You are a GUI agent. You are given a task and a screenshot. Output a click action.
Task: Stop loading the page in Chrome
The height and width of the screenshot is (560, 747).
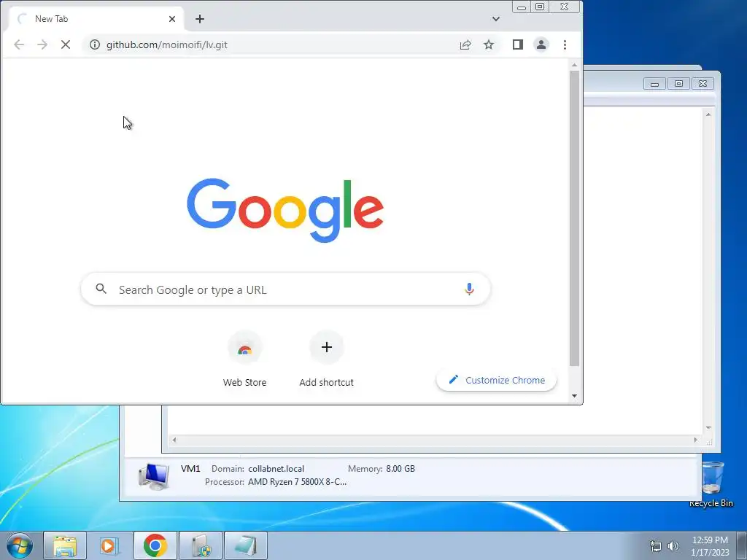pos(66,44)
